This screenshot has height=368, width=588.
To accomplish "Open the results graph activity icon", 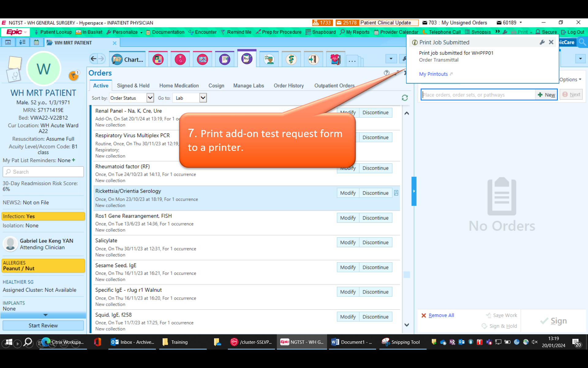I will 202,59.
